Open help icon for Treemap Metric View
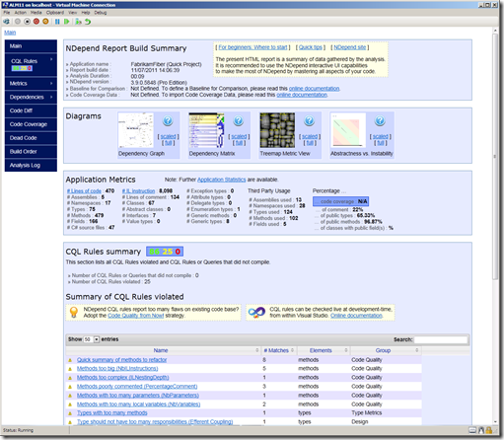 tap(309, 121)
